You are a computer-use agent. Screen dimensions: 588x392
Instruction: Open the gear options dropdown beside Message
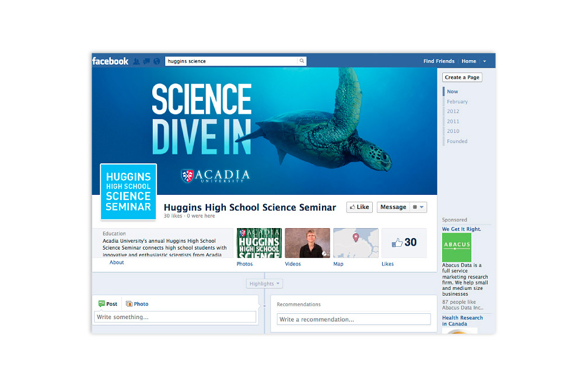[x=418, y=207]
